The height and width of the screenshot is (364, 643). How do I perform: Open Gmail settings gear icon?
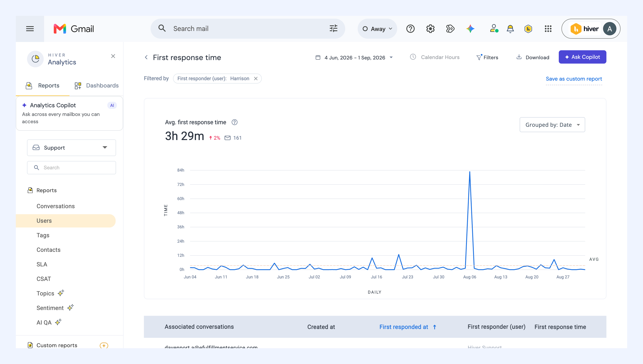coord(430,29)
